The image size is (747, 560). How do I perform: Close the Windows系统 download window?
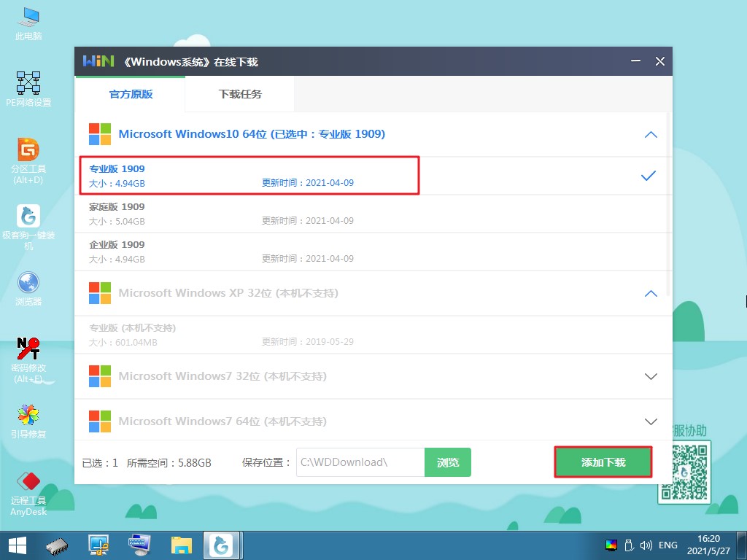pyautogui.click(x=659, y=61)
